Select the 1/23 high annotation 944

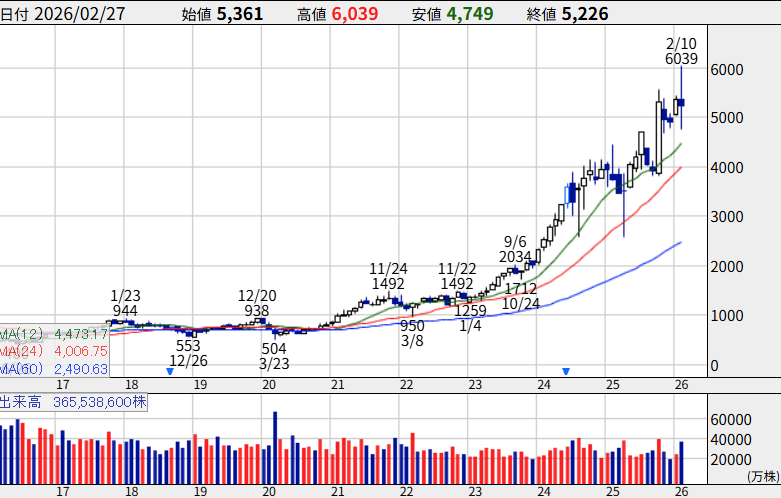pos(125,311)
